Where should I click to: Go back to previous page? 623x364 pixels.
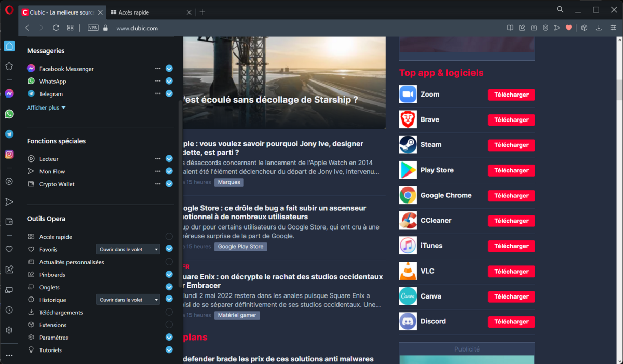pyautogui.click(x=27, y=28)
